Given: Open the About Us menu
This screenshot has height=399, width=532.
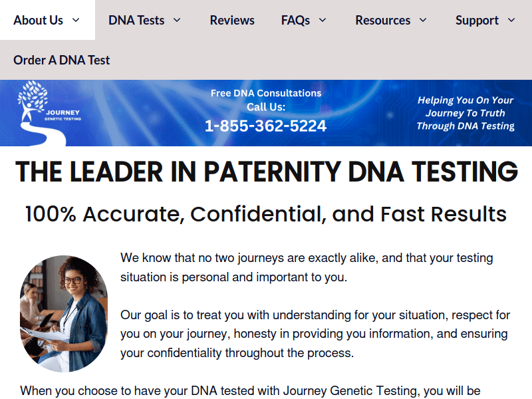Looking at the screenshot, I should click(x=38, y=20).
